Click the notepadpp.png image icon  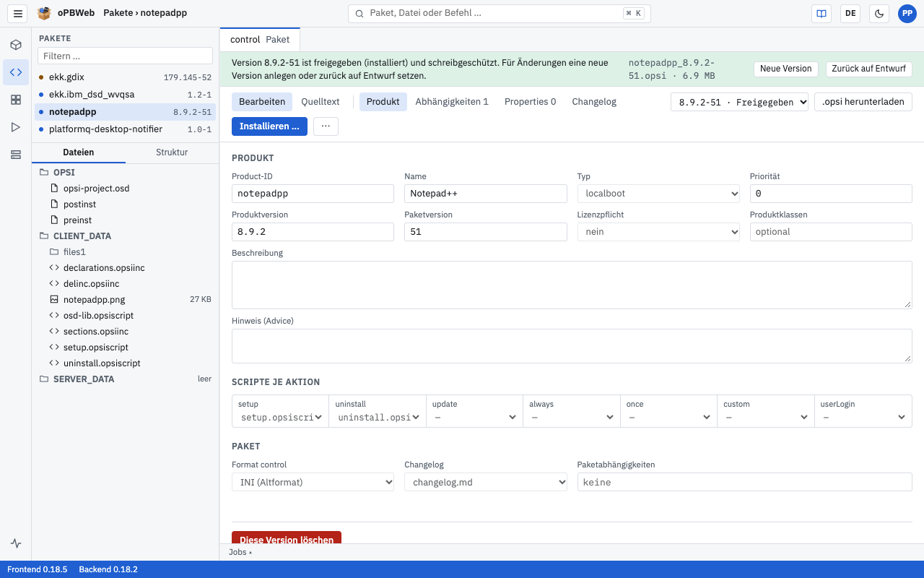[54, 299]
